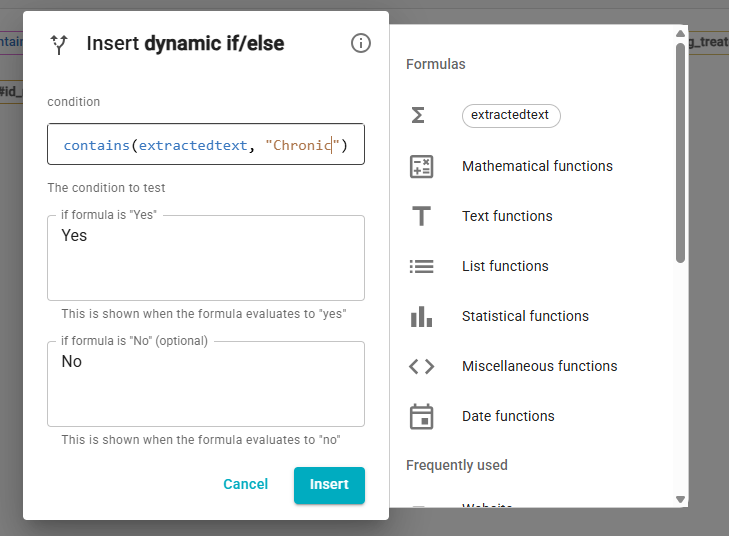Screen dimensions: 729x536
Task: Cancel the dynamic if/else dialog
Action: 245,485
